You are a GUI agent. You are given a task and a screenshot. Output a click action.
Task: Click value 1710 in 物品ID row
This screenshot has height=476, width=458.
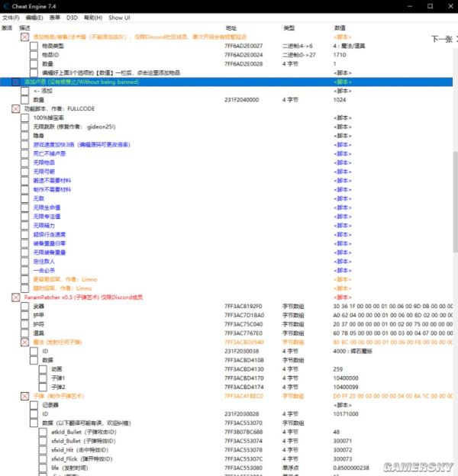pos(340,55)
